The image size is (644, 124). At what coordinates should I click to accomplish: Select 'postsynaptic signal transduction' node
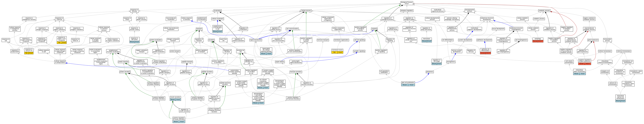coord(296,62)
